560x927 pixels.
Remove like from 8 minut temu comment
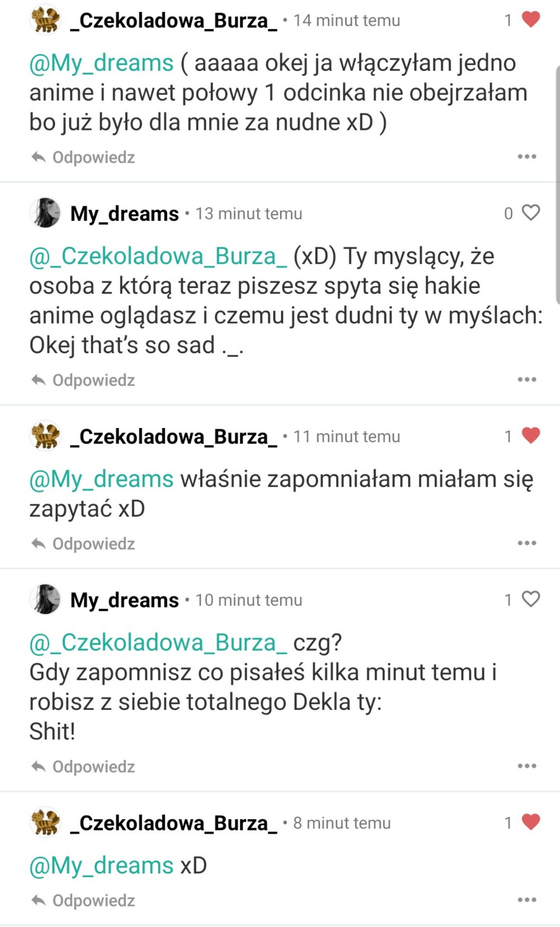click(x=530, y=822)
